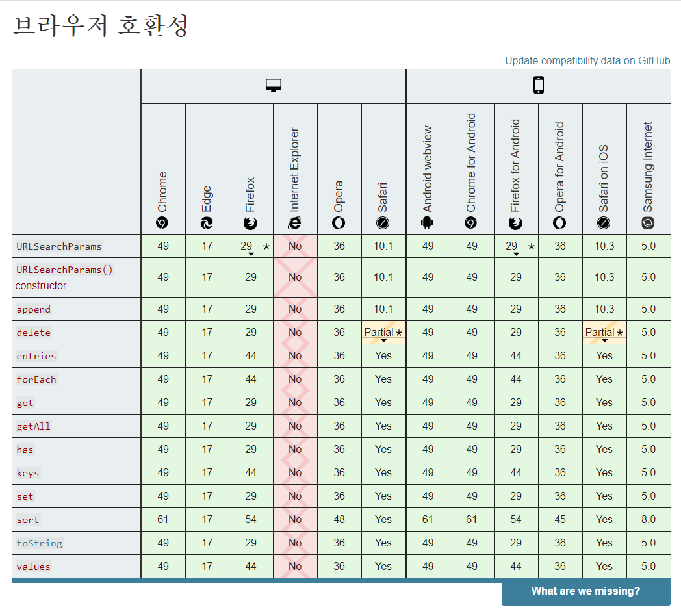Open the get method link

25,403
